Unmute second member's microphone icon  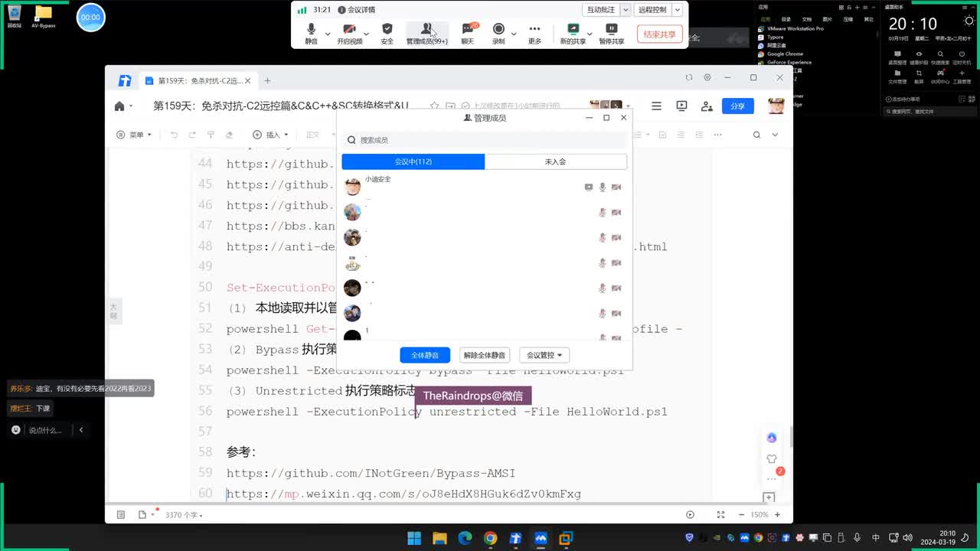(603, 212)
